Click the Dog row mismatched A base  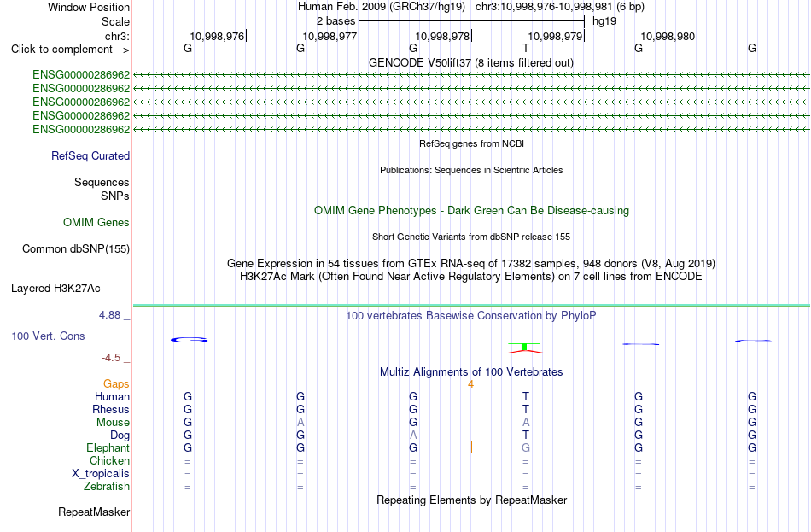(412, 436)
